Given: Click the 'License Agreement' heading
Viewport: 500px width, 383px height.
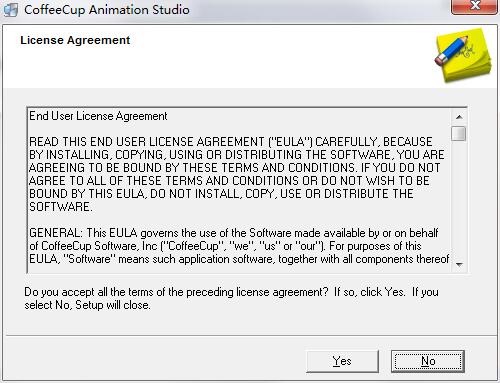Looking at the screenshot, I should click(x=75, y=40).
